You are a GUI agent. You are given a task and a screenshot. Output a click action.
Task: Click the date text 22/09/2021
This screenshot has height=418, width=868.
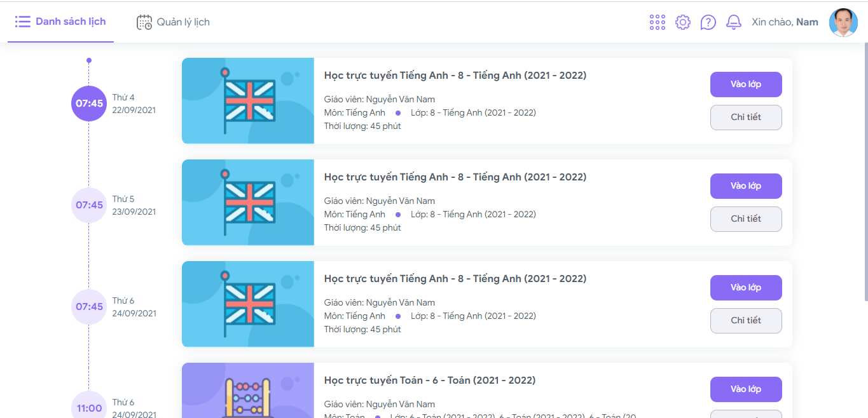click(x=134, y=110)
